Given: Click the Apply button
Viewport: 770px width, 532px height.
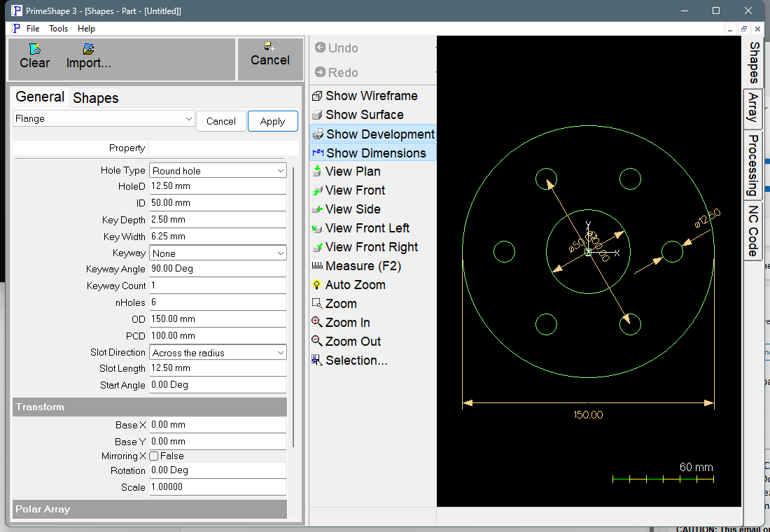Looking at the screenshot, I should [x=272, y=121].
